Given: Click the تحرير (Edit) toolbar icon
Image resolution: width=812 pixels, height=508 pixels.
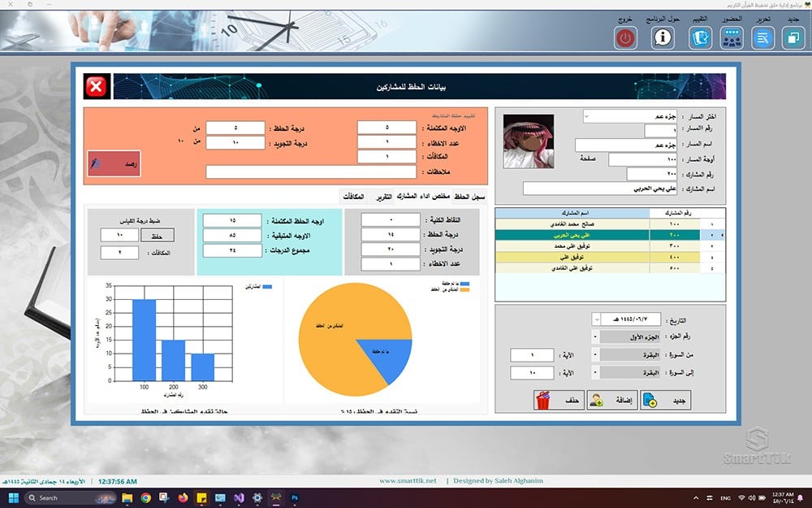Looking at the screenshot, I should click(762, 38).
